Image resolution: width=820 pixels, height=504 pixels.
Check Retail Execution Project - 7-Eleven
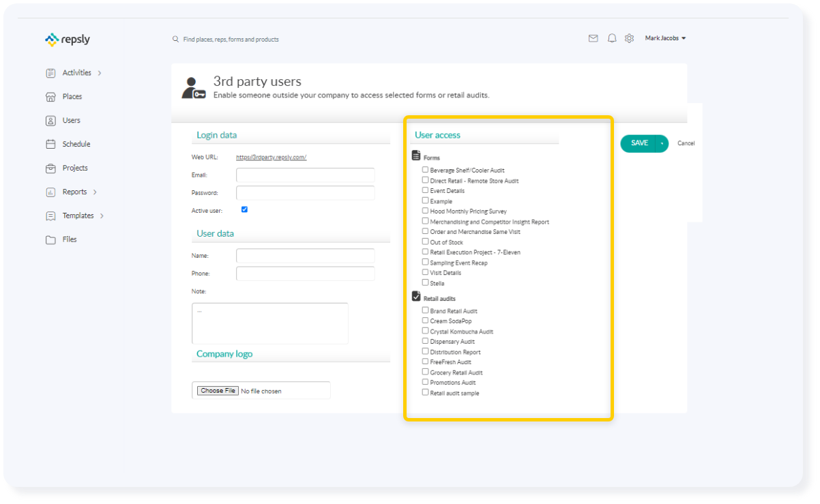(x=426, y=252)
